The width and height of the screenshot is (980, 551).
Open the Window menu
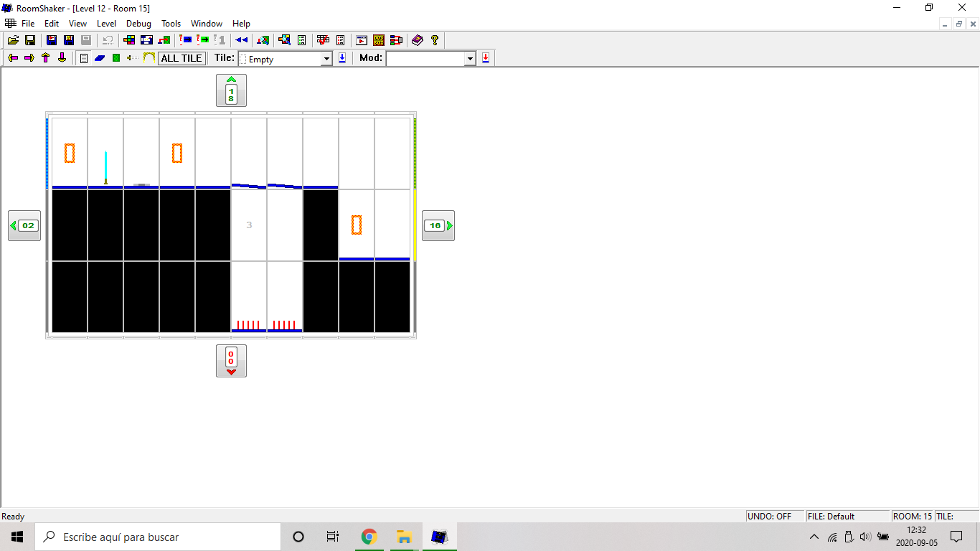point(207,24)
